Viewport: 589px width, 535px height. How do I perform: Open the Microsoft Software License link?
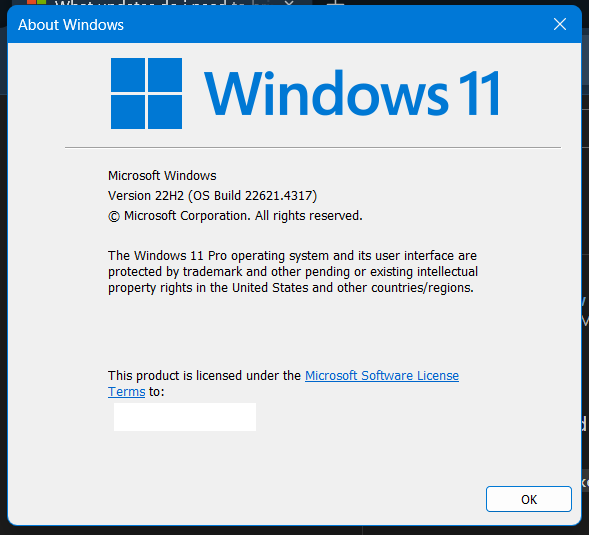pyautogui.click(x=382, y=375)
